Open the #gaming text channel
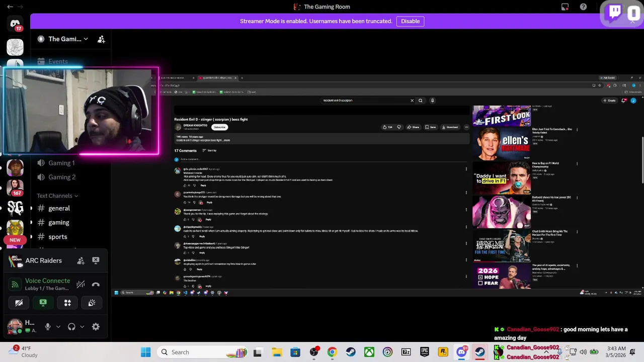 [59, 222]
